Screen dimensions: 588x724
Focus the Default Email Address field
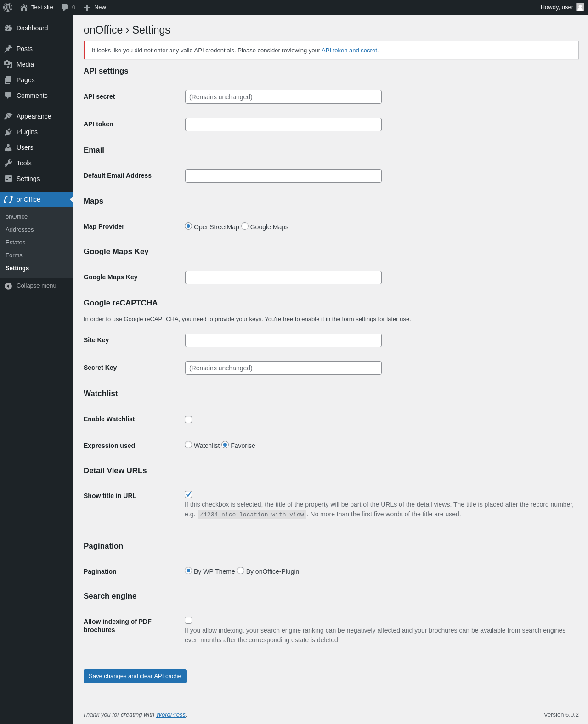[283, 176]
